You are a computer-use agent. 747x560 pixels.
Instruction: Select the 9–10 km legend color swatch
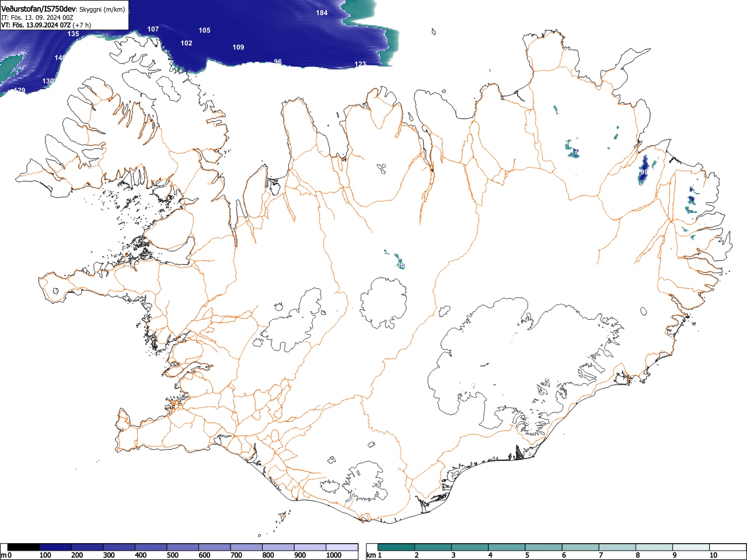pyautogui.click(x=690, y=547)
